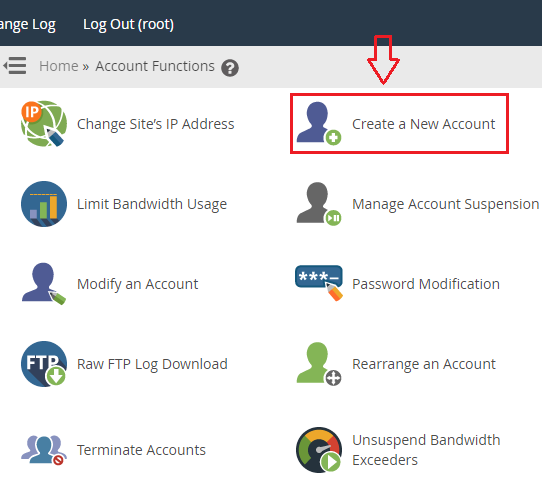Open the Change Log menu item

pos(28,24)
